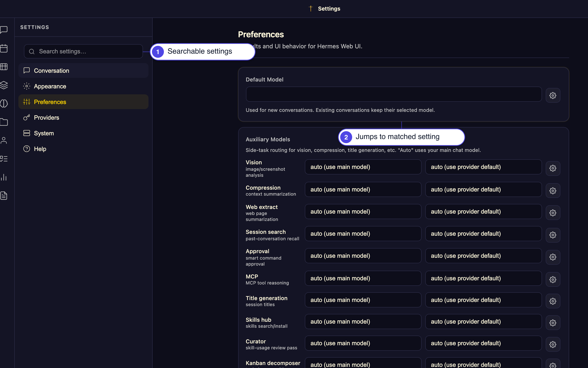This screenshot has height=368, width=588.
Task: Open the Title generation provider default dropdown
Action: (x=483, y=300)
